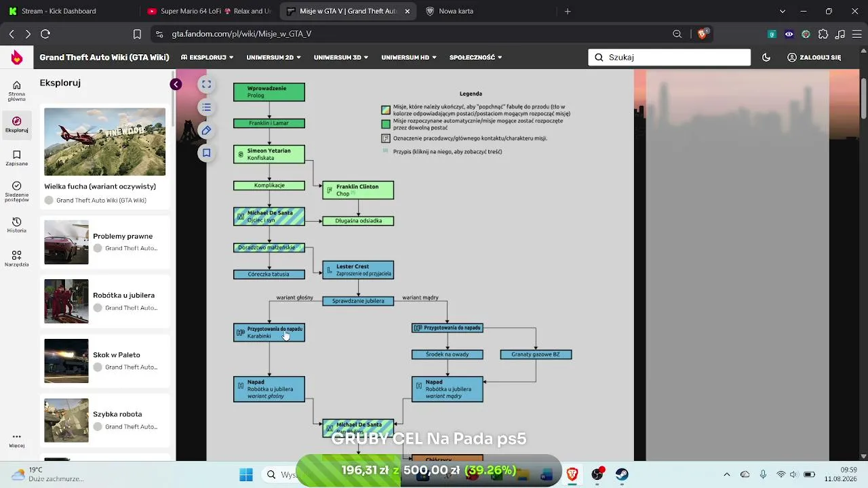
Task: Click the fullscreen expand page icon
Action: coord(207,84)
